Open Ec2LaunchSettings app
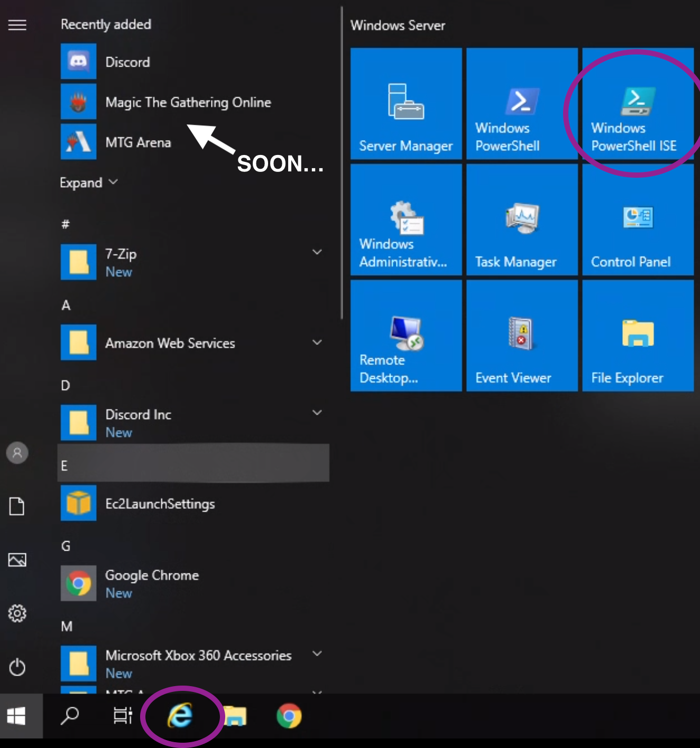Image resolution: width=700 pixels, height=748 pixels. pos(194,503)
